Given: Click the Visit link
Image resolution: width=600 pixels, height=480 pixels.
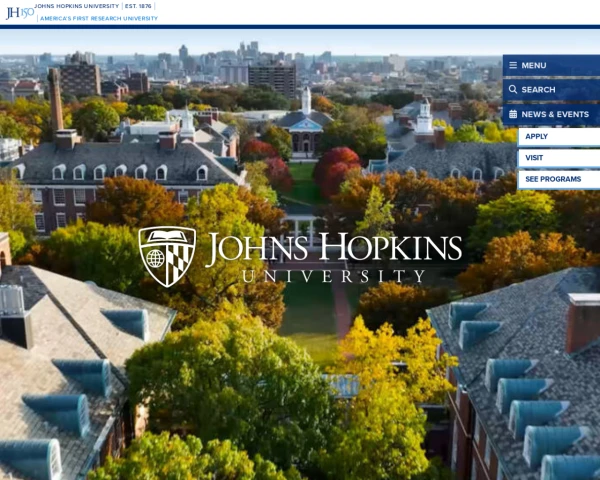Looking at the screenshot, I should point(559,158).
